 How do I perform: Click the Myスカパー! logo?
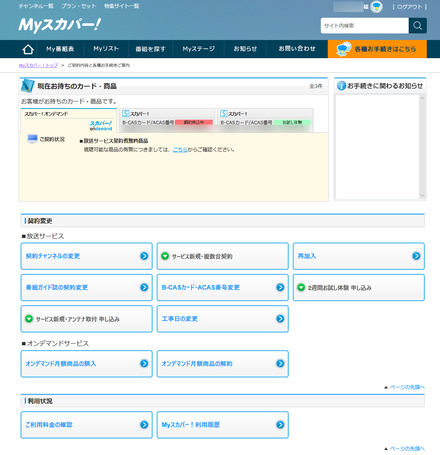[60, 25]
